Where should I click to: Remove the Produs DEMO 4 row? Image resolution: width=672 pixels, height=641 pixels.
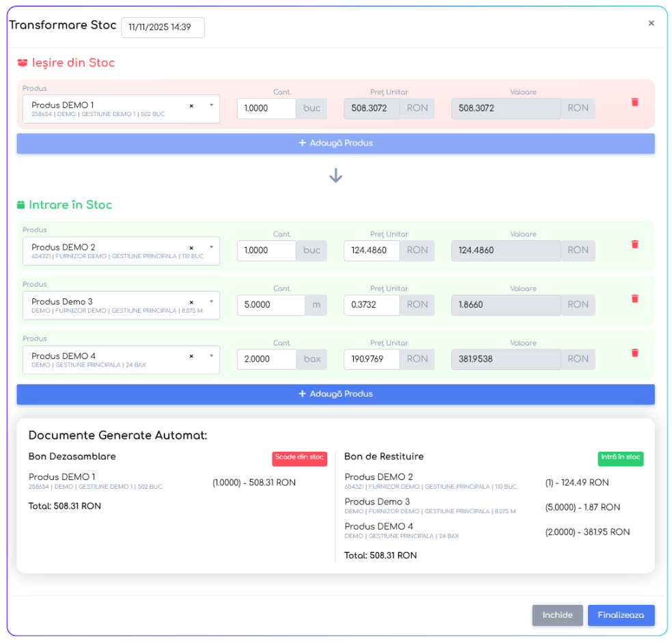pos(634,353)
